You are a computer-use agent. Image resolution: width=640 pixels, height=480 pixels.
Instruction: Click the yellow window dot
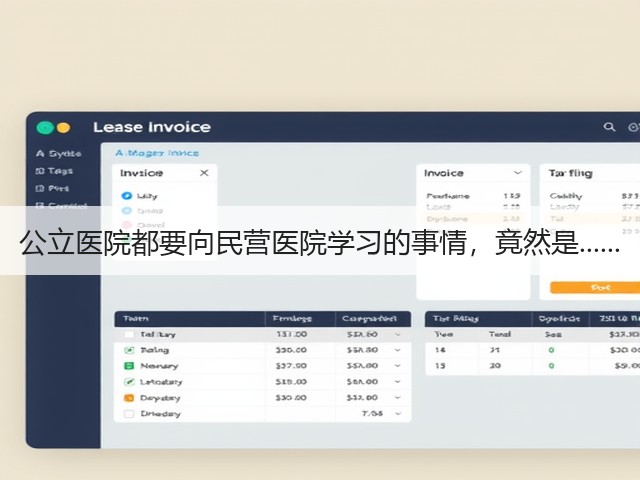pos(63,128)
